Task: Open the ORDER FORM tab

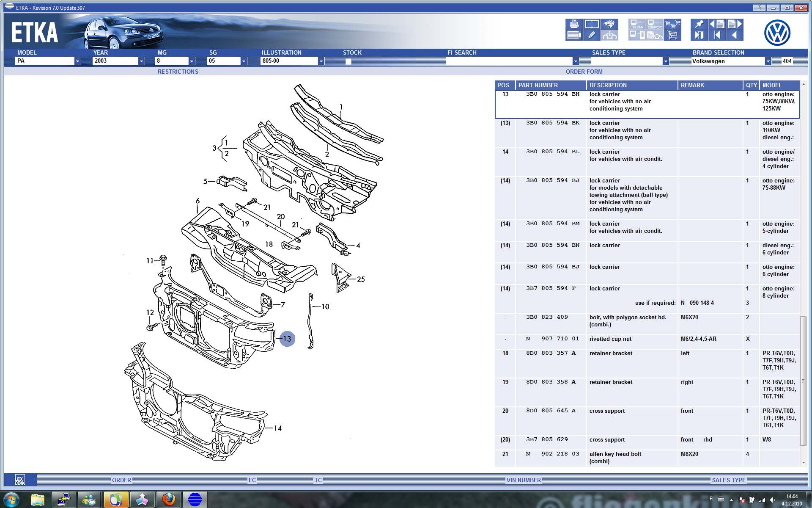Action: [x=584, y=72]
